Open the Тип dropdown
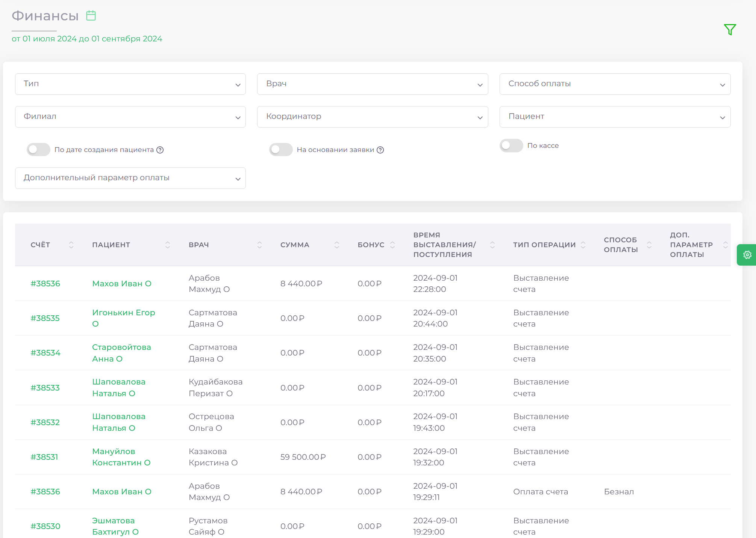The height and width of the screenshot is (538, 756). pyautogui.click(x=130, y=84)
